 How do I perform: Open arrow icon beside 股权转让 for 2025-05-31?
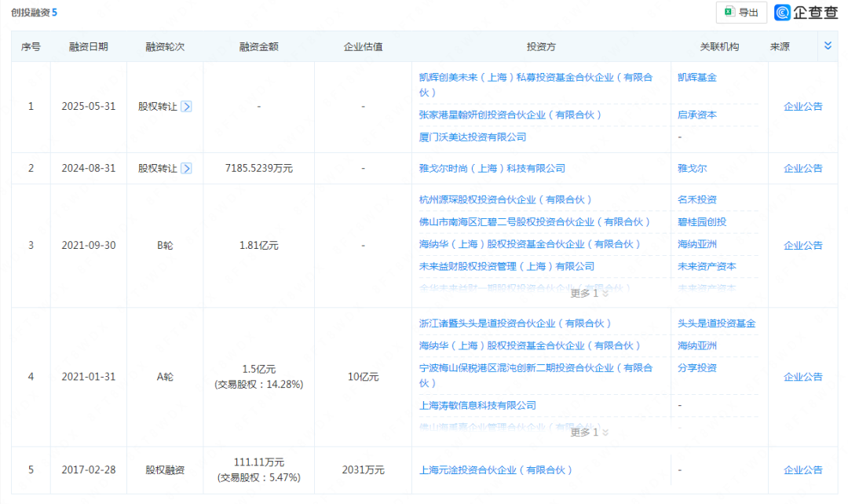click(187, 107)
